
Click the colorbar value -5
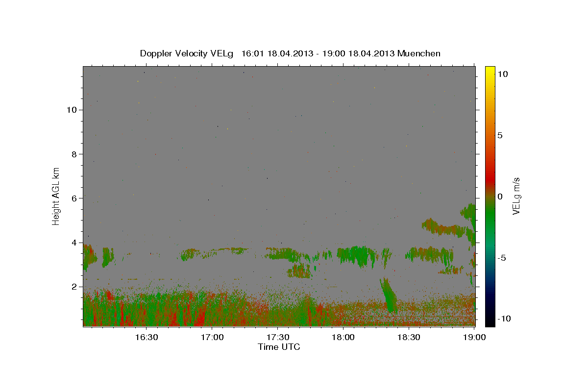(501, 258)
